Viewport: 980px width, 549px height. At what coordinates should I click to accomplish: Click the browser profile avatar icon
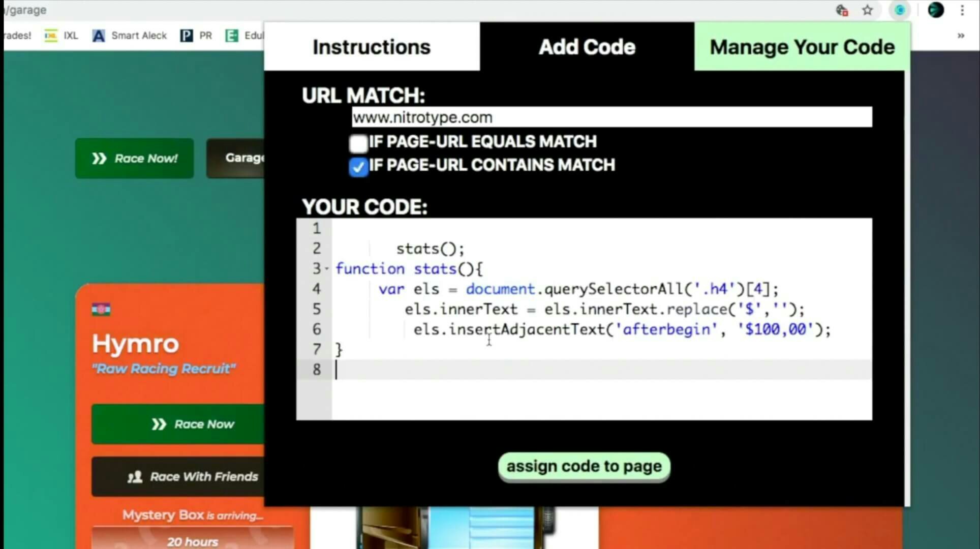click(936, 10)
